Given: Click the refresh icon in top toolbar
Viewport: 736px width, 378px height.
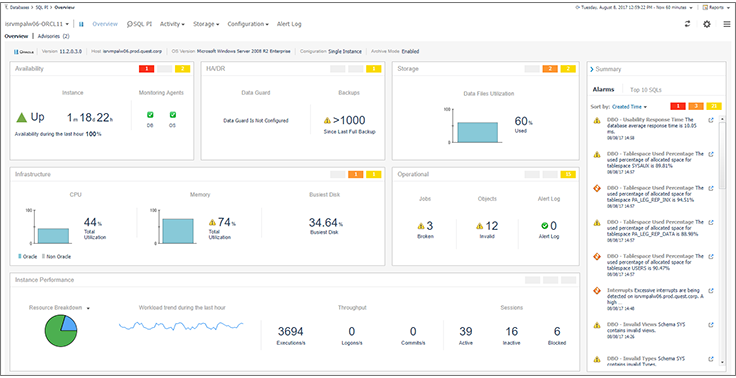Looking at the screenshot, I should 687,24.
